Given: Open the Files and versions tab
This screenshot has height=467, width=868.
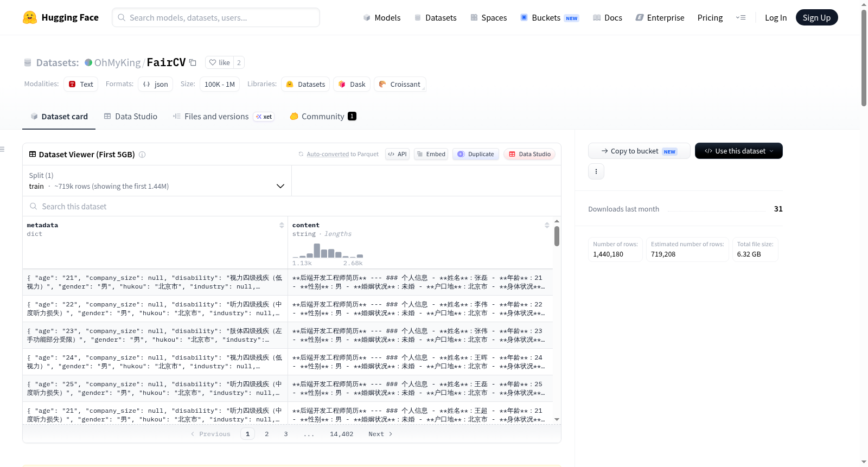Looking at the screenshot, I should tap(224, 117).
